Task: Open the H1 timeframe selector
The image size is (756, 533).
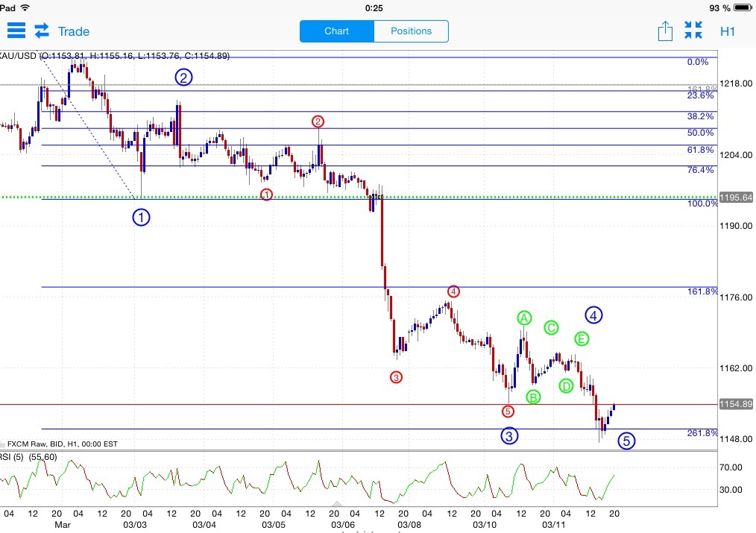Action: [x=727, y=31]
